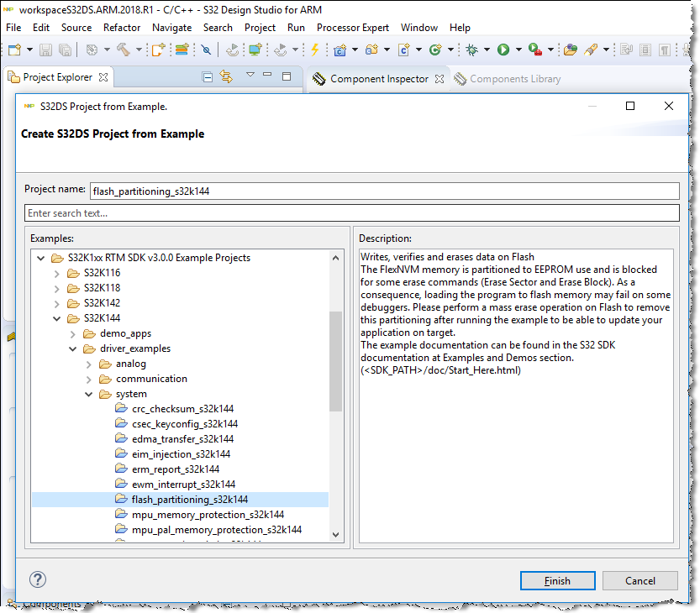Image resolution: width=700 pixels, height=613 pixels.
Task: Click the dialog help question mark
Action: (x=38, y=579)
